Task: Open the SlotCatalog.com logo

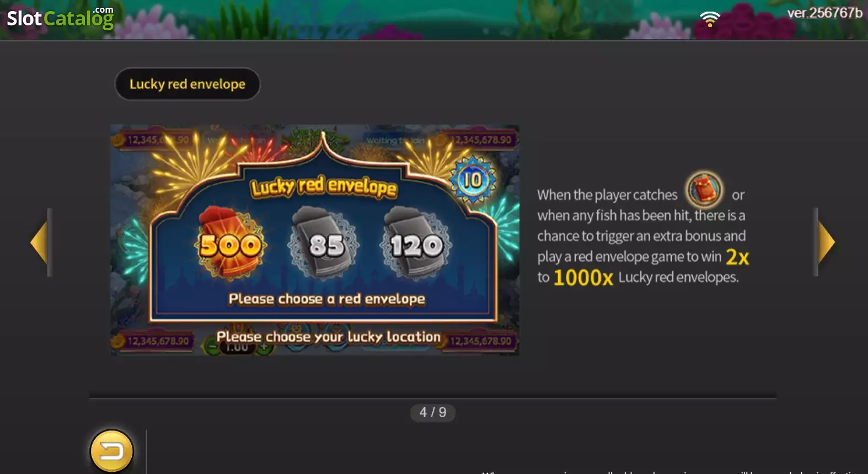Action: [60, 17]
